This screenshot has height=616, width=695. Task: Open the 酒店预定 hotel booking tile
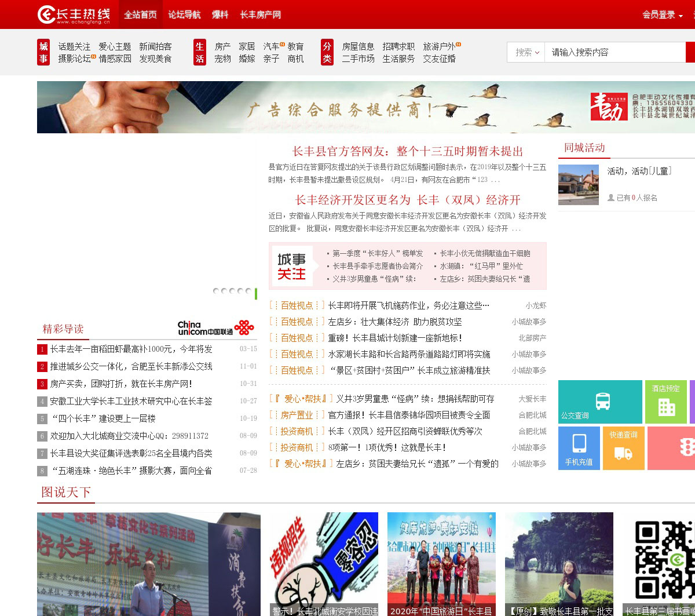click(665, 402)
